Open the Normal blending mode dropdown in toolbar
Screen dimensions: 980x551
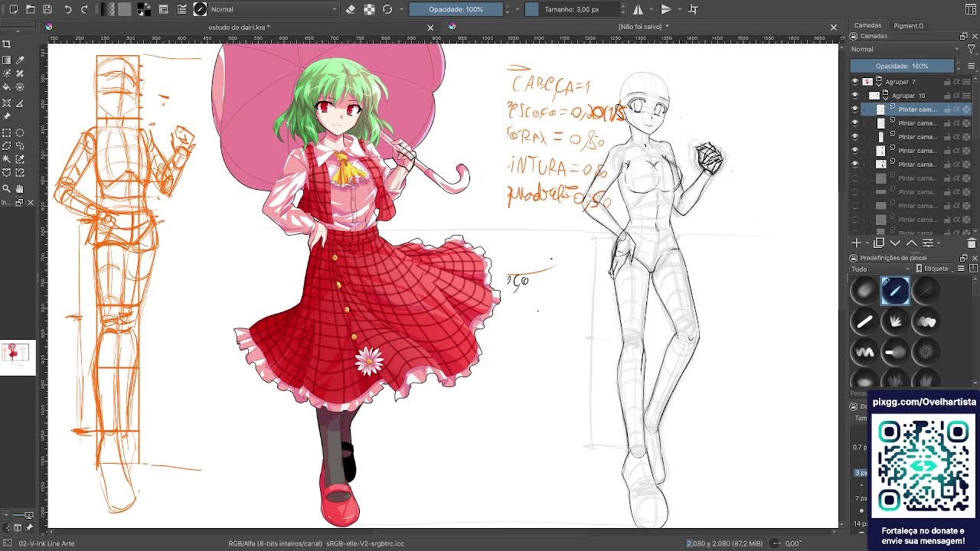coord(273,9)
